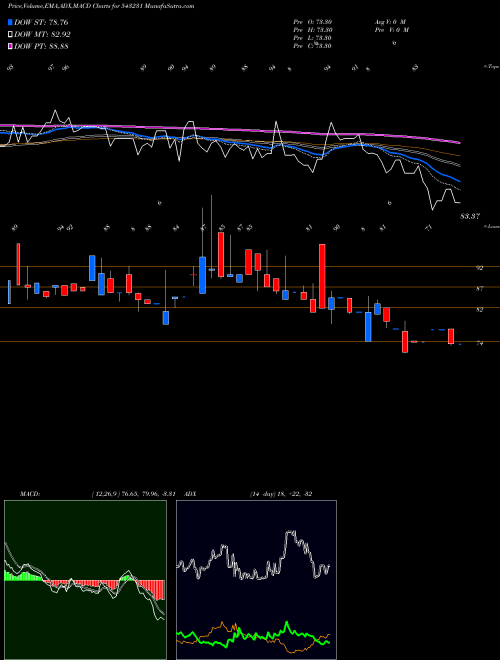This screenshot has width=500, height=660.
Task: Click the last red candlestick at the right end
Action: tap(451, 336)
